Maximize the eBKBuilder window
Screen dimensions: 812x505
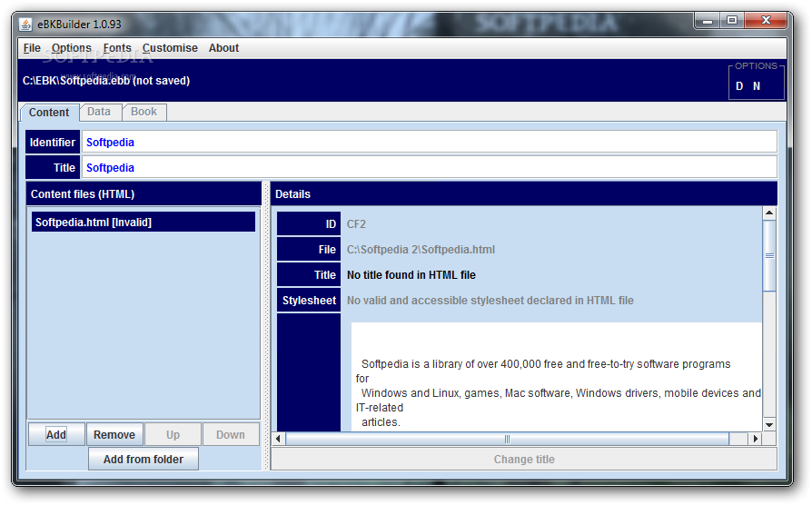coord(732,21)
